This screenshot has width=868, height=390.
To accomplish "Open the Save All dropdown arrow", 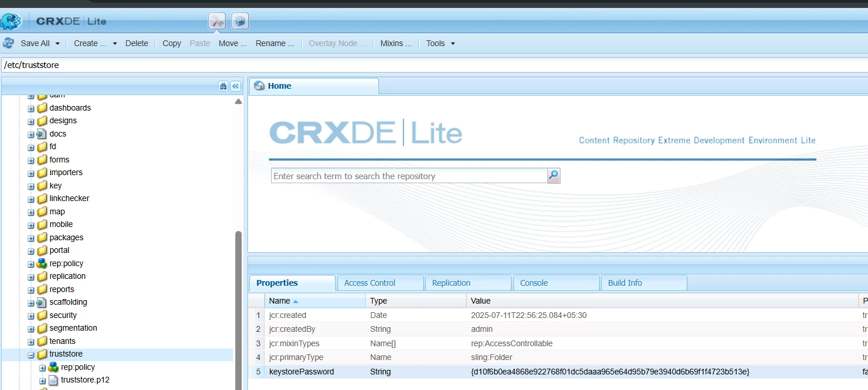I will pyautogui.click(x=57, y=43).
